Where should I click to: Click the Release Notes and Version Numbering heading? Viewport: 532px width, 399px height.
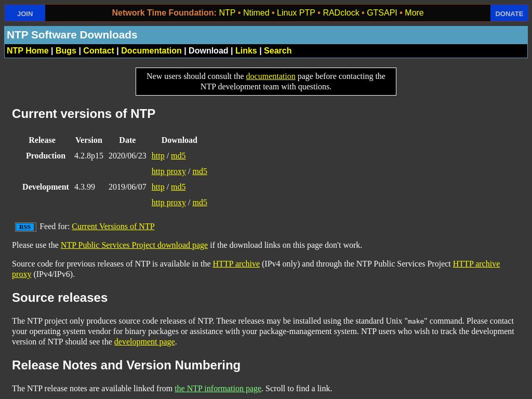pyautogui.click(x=126, y=365)
